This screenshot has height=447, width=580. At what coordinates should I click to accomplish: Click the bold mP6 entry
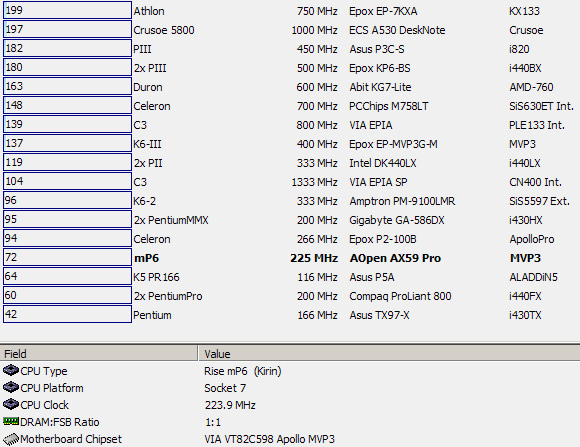(x=146, y=258)
